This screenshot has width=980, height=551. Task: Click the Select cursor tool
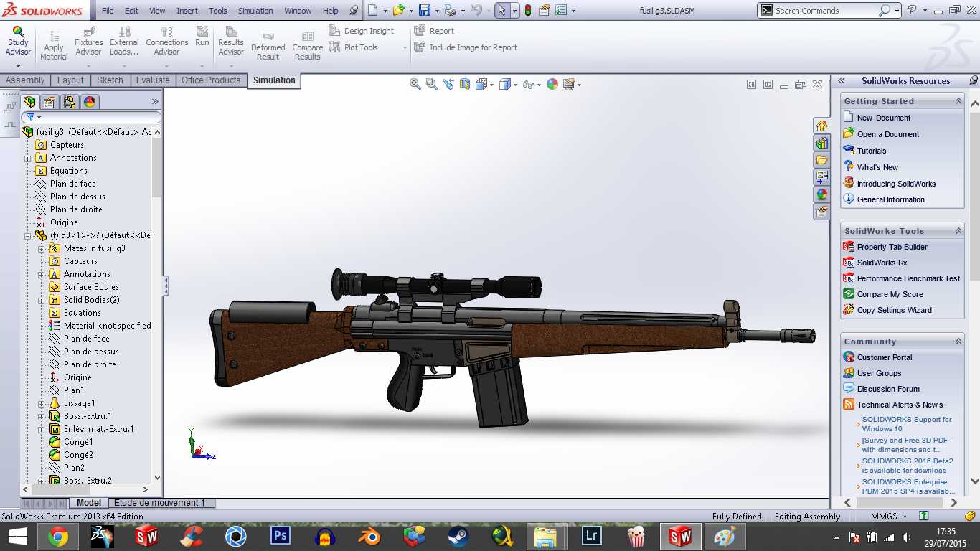pos(501,11)
